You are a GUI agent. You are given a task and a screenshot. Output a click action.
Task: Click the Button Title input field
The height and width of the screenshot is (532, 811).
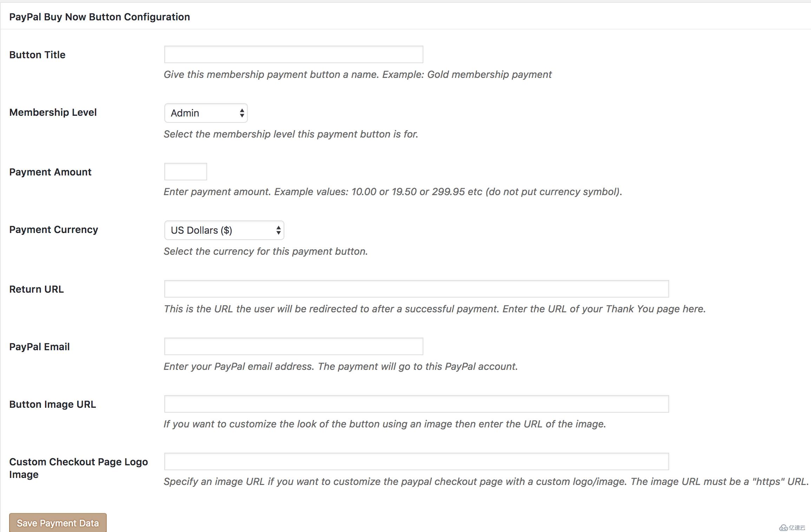tap(293, 54)
